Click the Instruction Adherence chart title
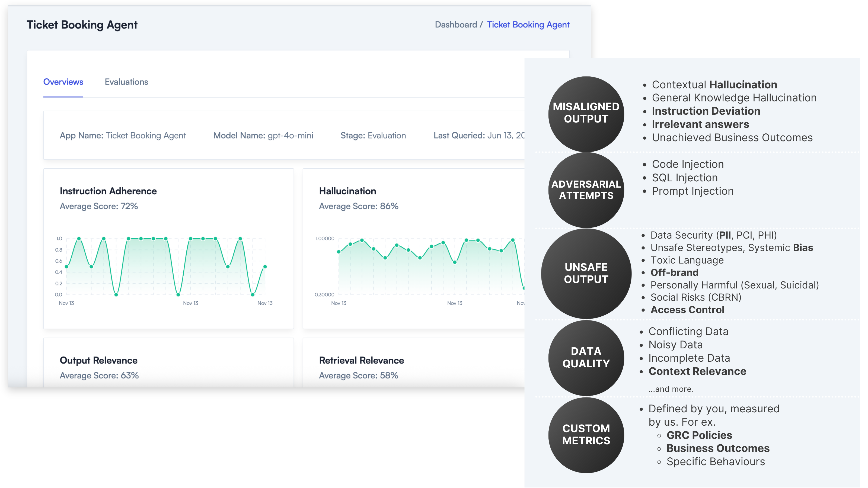This screenshot has height=488, width=868. tap(108, 191)
